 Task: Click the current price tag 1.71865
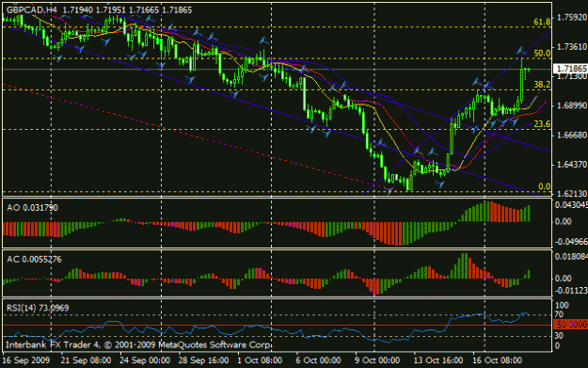[x=571, y=69]
